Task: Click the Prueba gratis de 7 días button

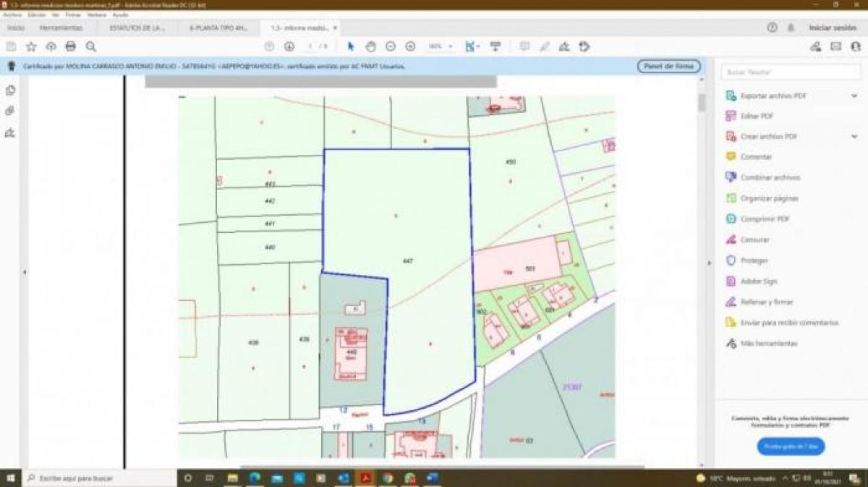Action: tap(790, 446)
